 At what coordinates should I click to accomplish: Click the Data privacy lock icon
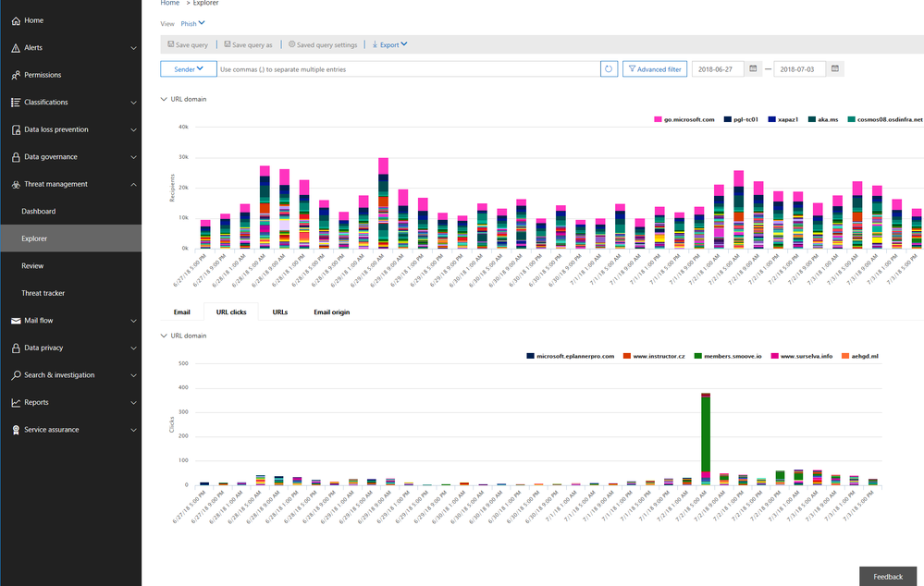tap(16, 348)
